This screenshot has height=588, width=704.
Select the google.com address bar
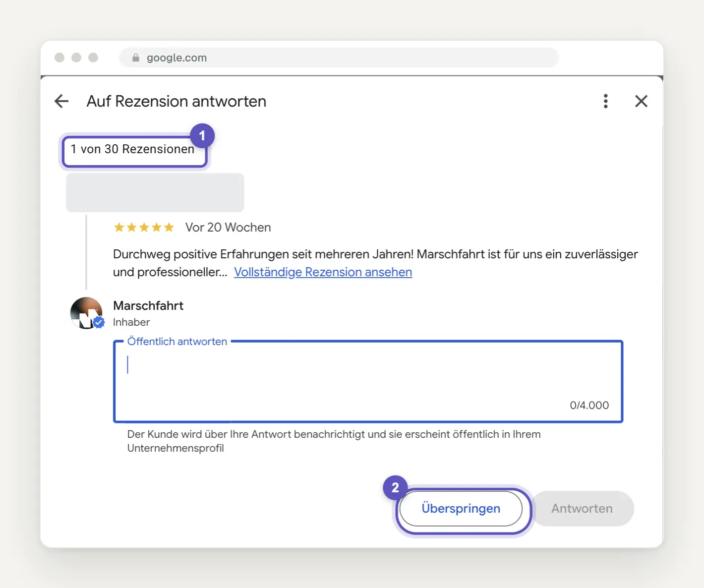tap(339, 58)
